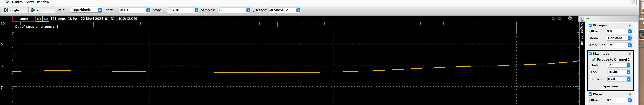644x105 pixels.
Task: Click the Single sweep button
Action: 15,10
